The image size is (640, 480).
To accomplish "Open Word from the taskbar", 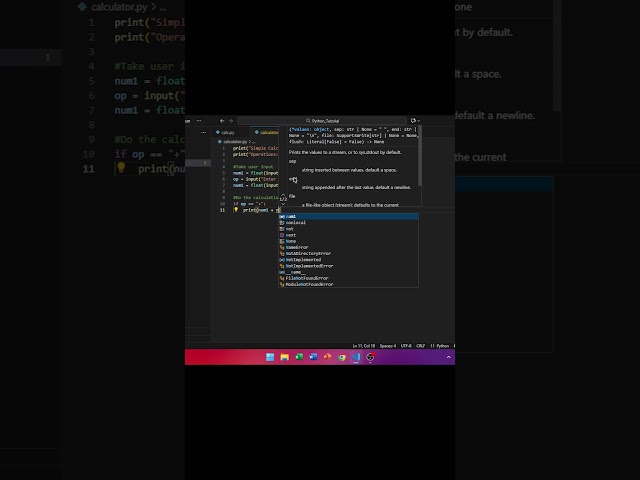I will 313,357.
